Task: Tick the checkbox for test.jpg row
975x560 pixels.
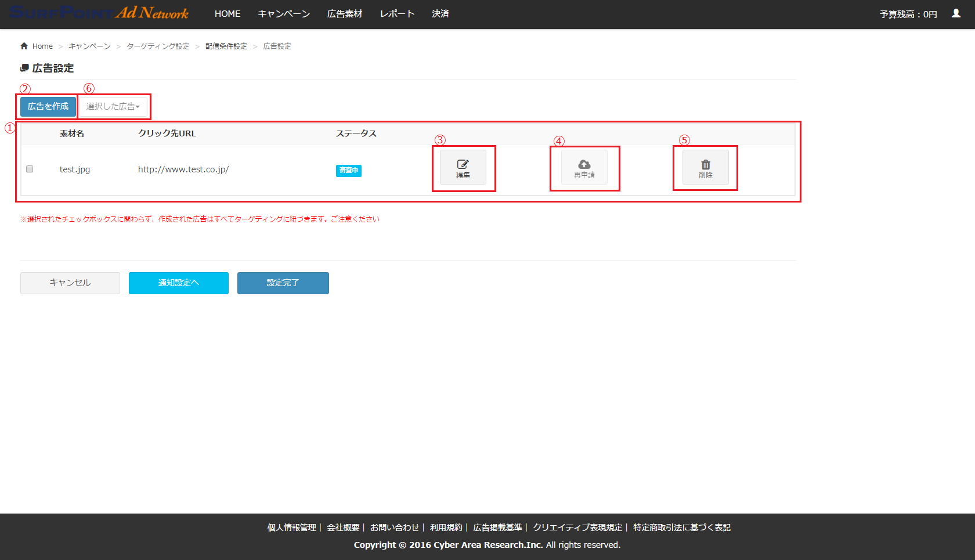Action: (x=30, y=169)
